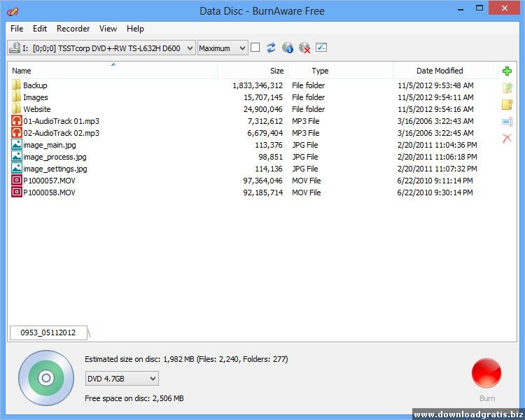Screen dimensions: 525x420
Task: Select file image_settings.jpg
Action: click(55, 169)
